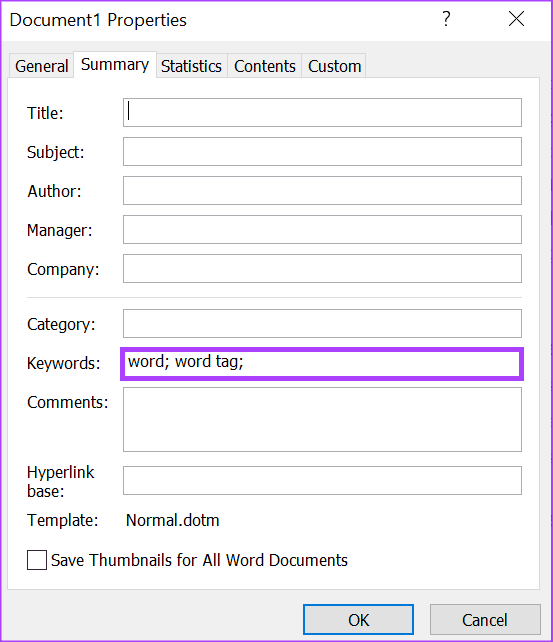This screenshot has height=642, width=553.
Task: Confirm changes with the OK button
Action: (x=358, y=619)
